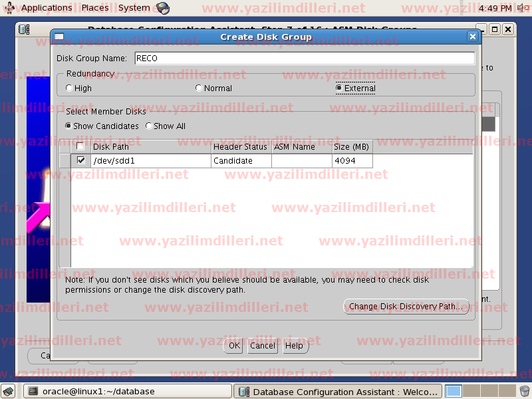Image resolution: width=532 pixels, height=399 pixels.
Task: Click Change Disk Discovery Path button
Action: 406,307
